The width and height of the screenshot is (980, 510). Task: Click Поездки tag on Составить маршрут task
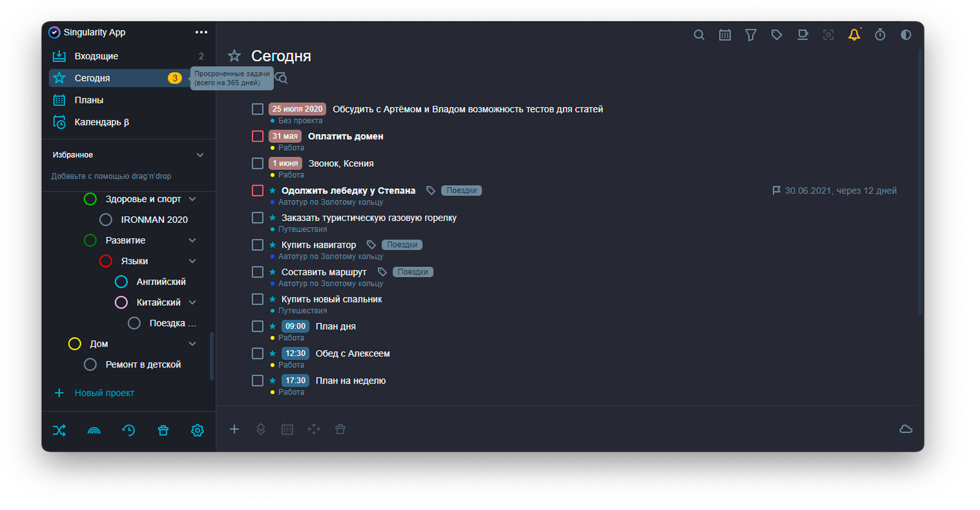413,272
